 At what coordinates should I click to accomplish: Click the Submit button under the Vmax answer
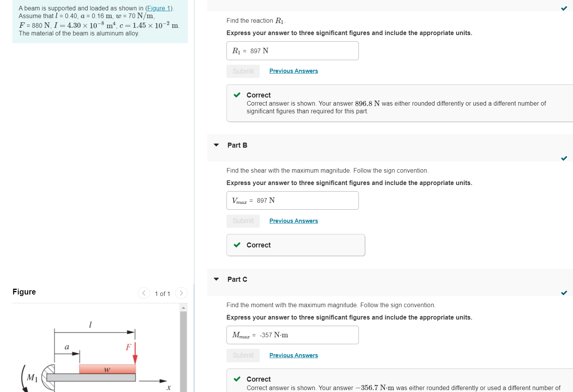[x=243, y=221]
